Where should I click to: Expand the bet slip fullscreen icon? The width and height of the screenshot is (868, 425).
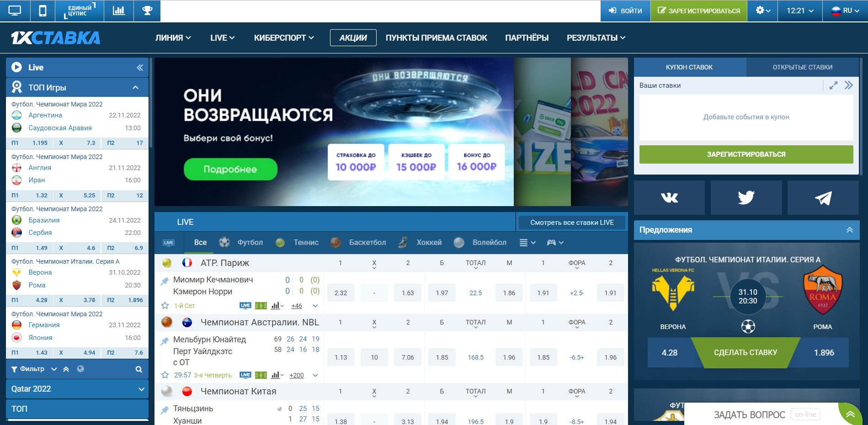pos(834,85)
